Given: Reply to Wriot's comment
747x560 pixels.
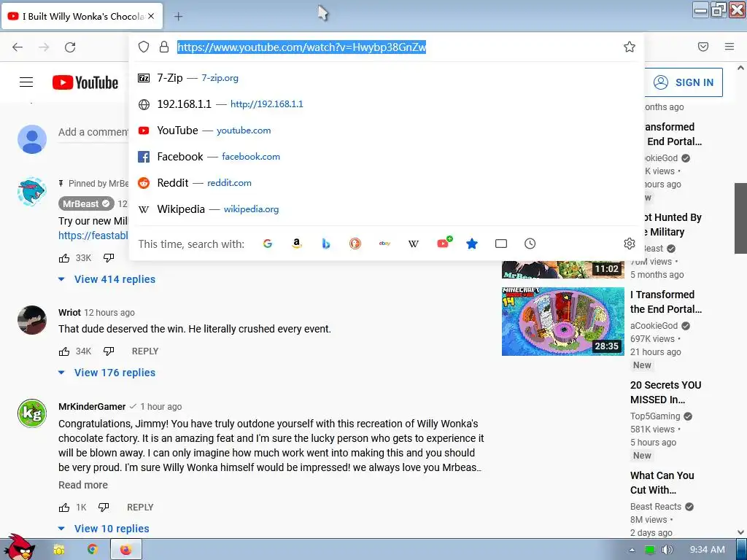Looking at the screenshot, I should (x=145, y=351).
